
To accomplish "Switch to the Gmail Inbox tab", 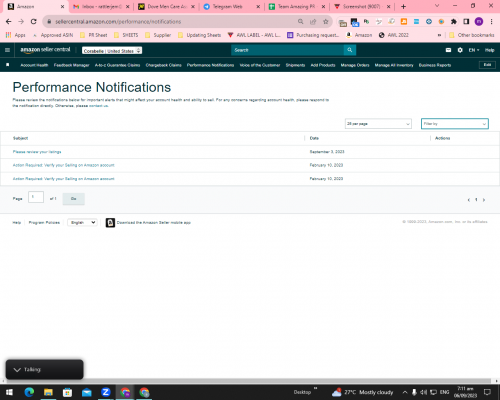I will tap(101, 7).
